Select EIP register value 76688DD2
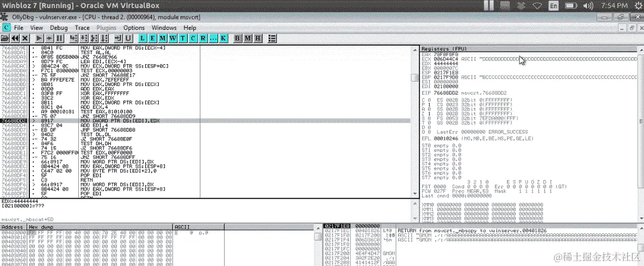 click(445, 93)
